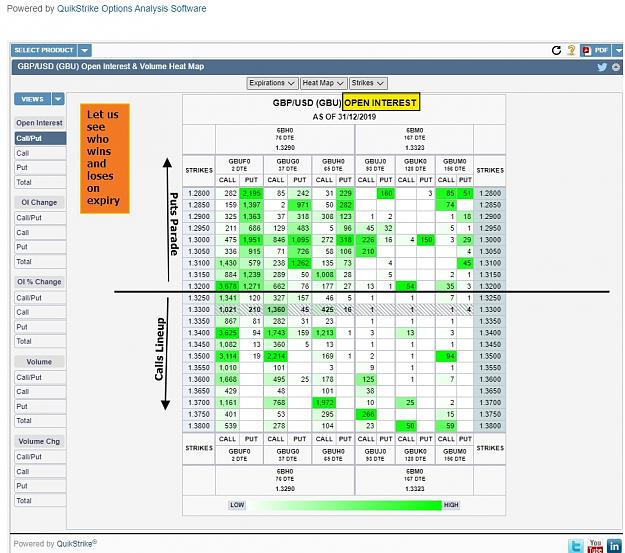625x553 pixels.
Task: Follow the QuikStrike Options Analysis Software link
Action: [x=132, y=9]
